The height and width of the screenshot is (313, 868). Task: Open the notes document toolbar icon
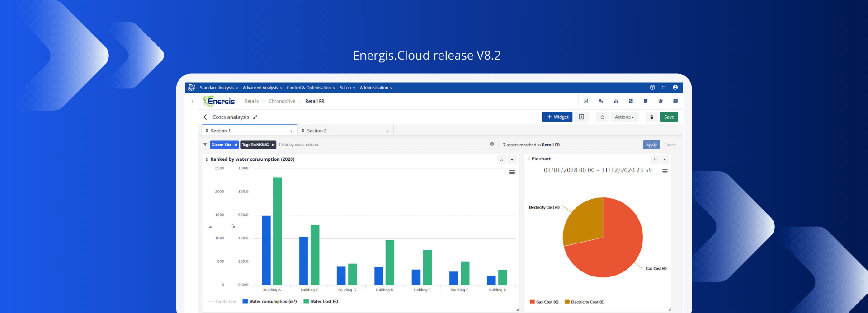(646, 101)
